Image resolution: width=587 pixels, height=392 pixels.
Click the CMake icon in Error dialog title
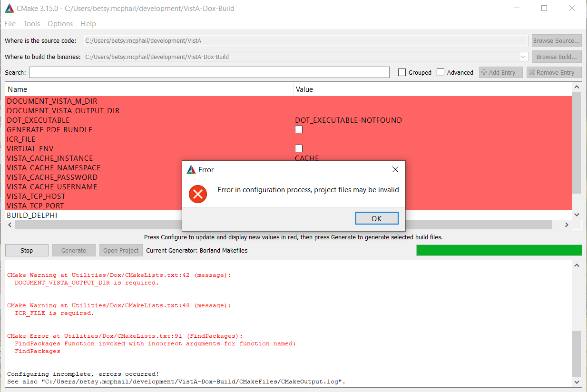(191, 170)
